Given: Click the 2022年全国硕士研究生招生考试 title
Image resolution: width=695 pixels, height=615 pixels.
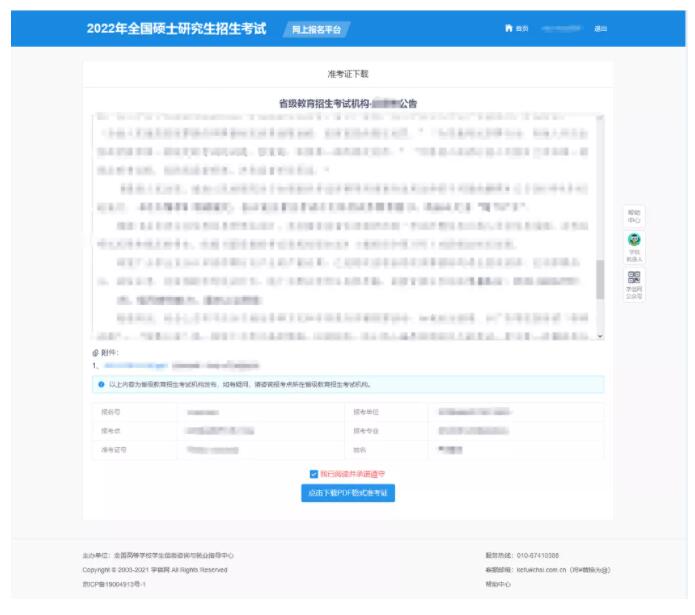Looking at the screenshot, I should [x=176, y=28].
